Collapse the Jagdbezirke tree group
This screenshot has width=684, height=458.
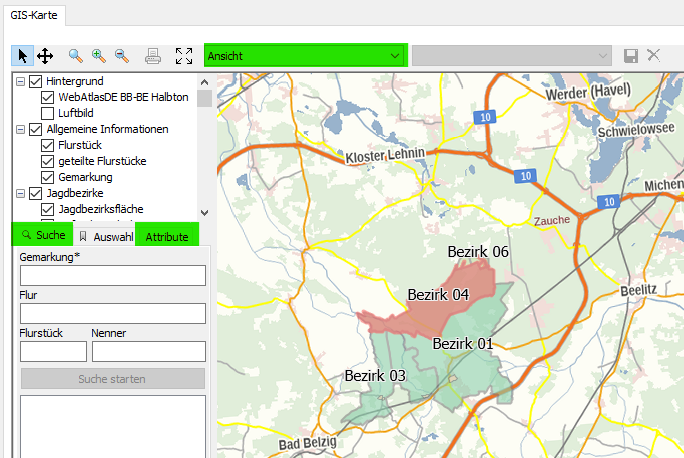pyautogui.click(x=21, y=193)
